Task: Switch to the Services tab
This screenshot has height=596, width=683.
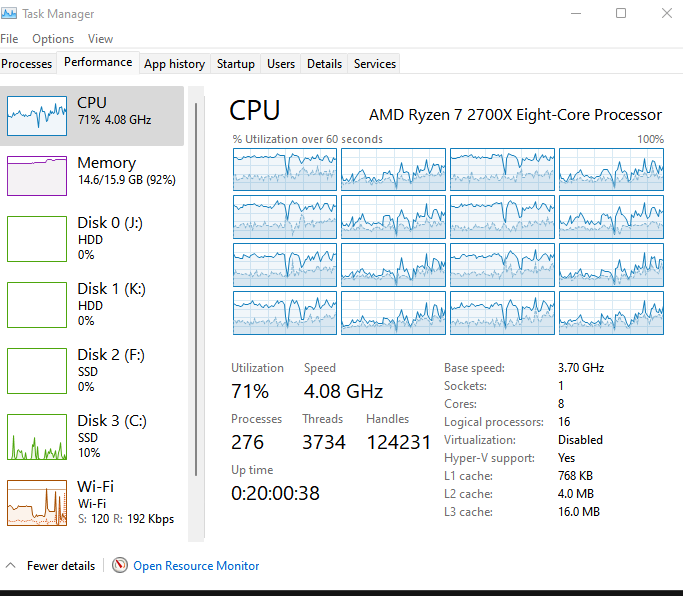Action: coord(375,64)
